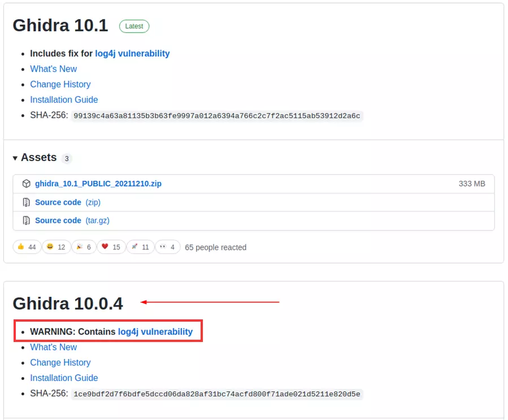Toggle smiley reaction with 12

click(x=56, y=247)
